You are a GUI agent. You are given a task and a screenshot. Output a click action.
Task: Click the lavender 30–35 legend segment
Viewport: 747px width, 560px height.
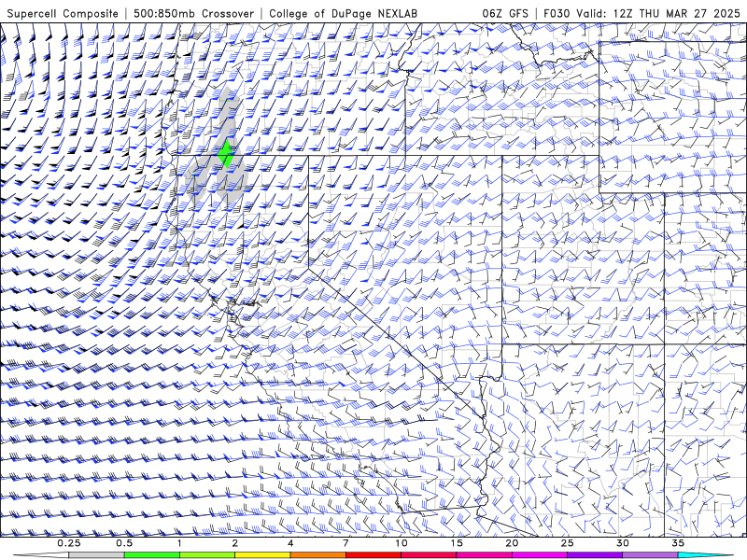click(650, 555)
